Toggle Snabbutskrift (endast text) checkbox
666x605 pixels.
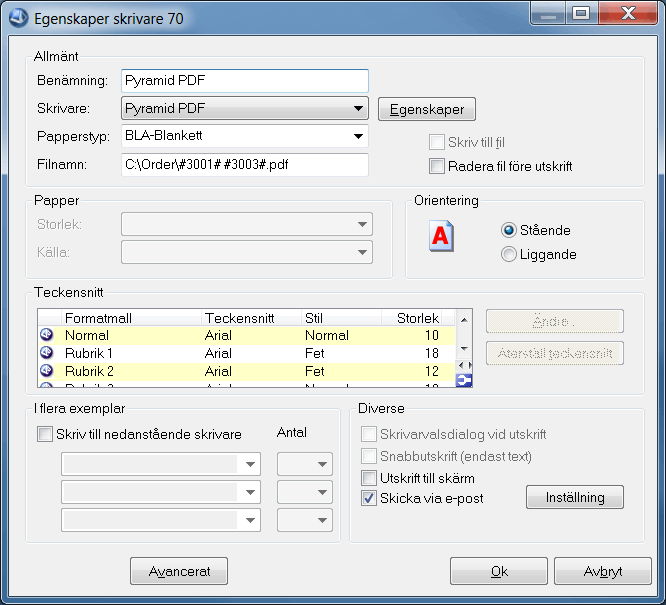point(368,456)
